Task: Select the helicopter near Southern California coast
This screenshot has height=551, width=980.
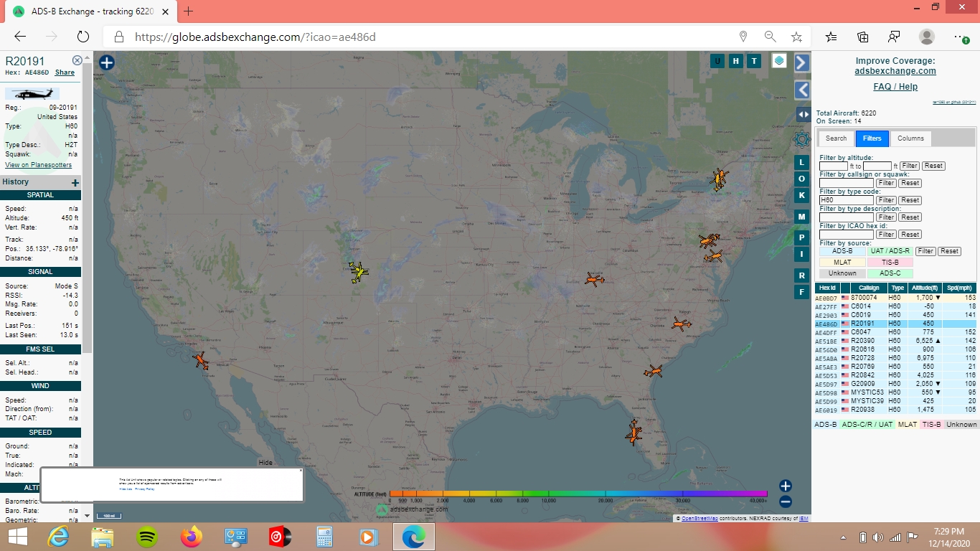Action: [200, 360]
